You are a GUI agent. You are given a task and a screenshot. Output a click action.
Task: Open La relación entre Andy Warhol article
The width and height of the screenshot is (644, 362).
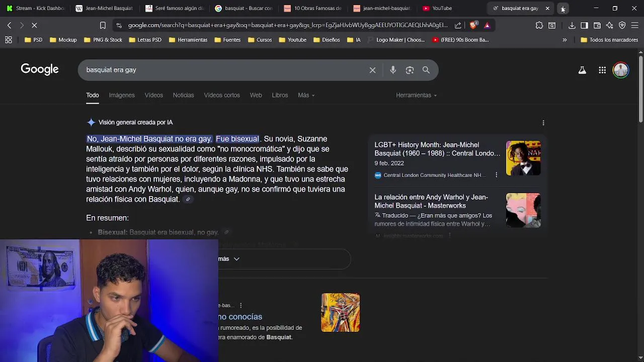[x=431, y=201]
